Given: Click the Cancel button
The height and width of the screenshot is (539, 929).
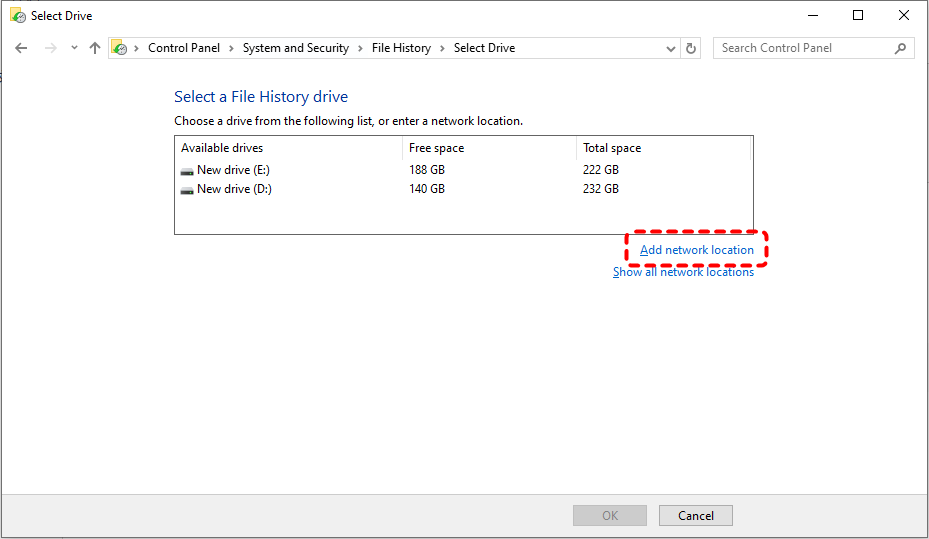Looking at the screenshot, I should (696, 516).
